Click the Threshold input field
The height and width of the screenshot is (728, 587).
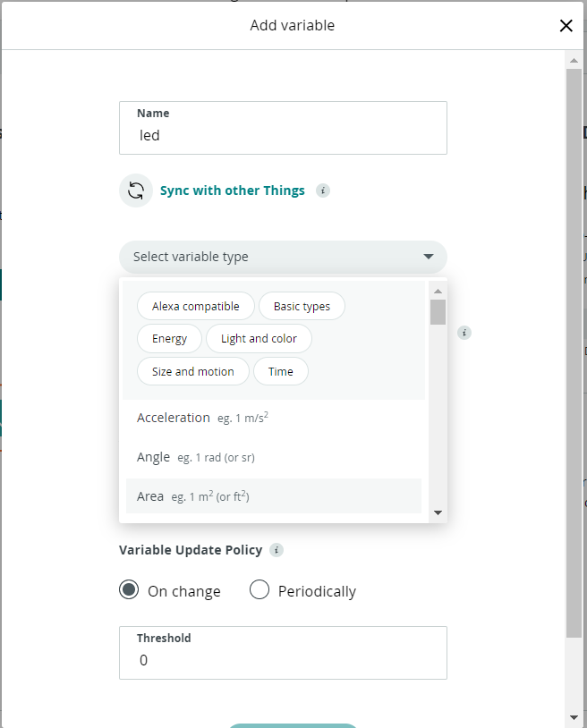click(x=282, y=660)
